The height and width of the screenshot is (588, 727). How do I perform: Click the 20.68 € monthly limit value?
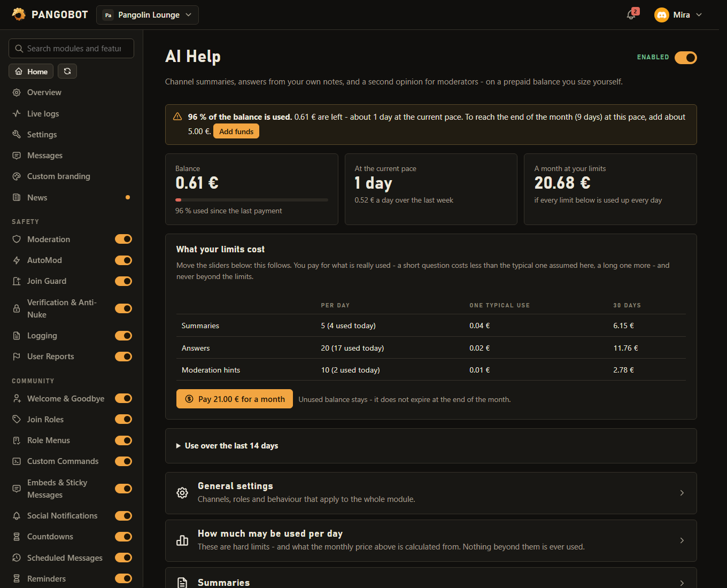[x=562, y=183]
